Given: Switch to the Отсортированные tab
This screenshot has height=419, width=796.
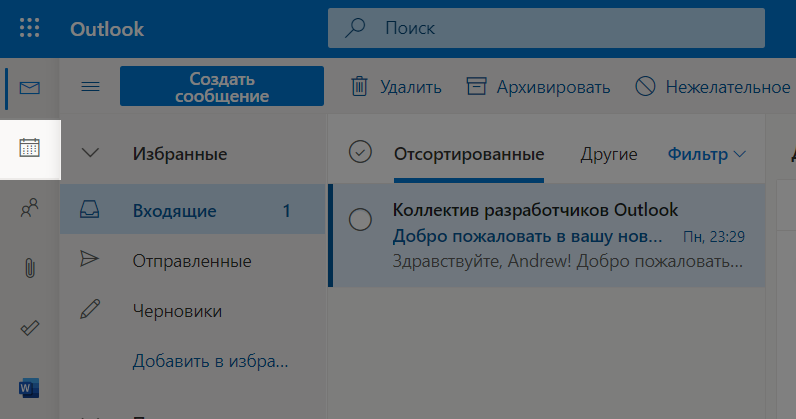Looking at the screenshot, I should click(469, 154).
